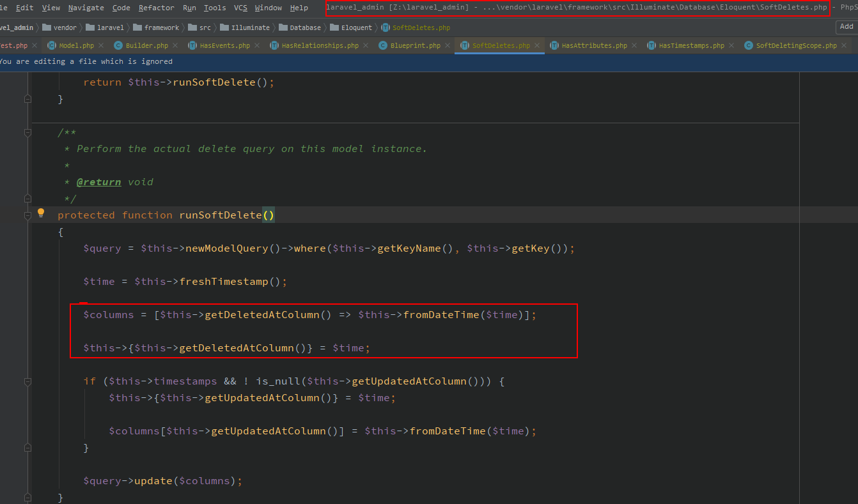The width and height of the screenshot is (858, 504).
Task: Click the Illuminate folder icon in breadcrumb
Action: tap(224, 28)
